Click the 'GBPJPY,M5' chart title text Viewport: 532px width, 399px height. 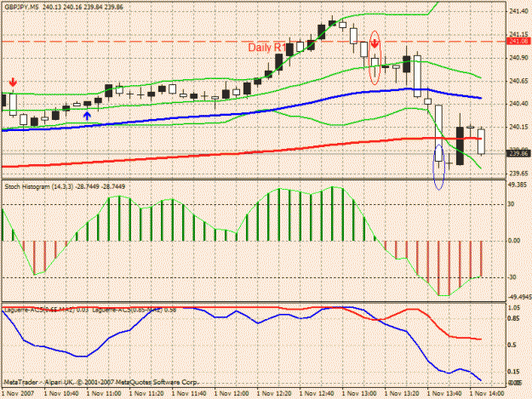[22, 7]
